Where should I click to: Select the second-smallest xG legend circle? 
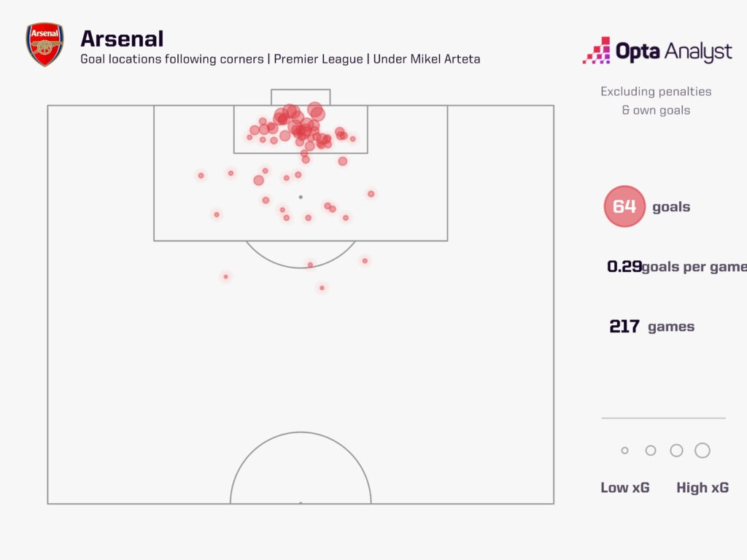point(651,451)
